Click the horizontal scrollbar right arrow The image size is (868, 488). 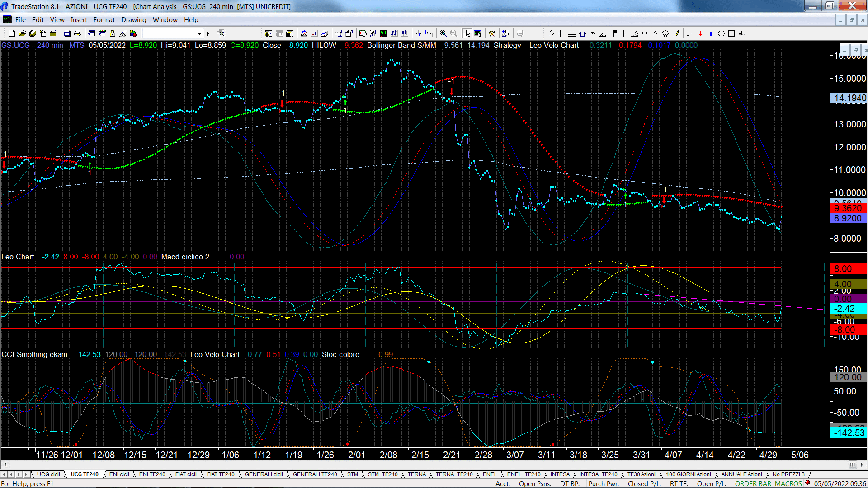(863, 465)
